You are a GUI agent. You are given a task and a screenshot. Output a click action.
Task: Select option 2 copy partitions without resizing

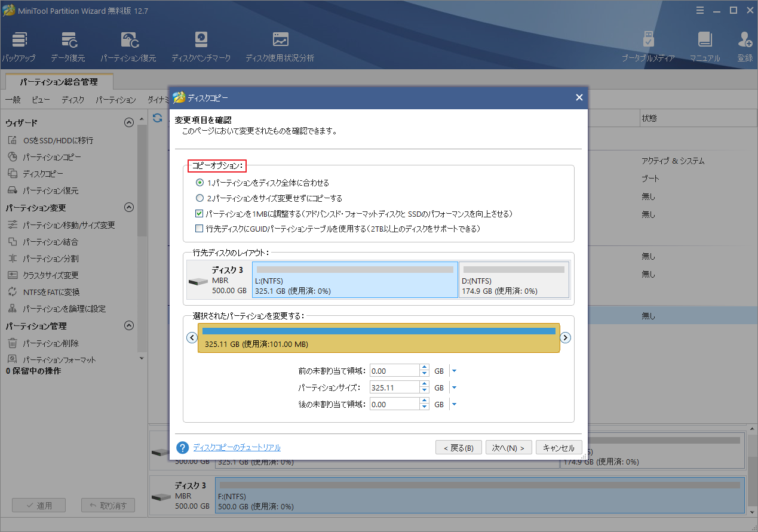click(x=200, y=198)
